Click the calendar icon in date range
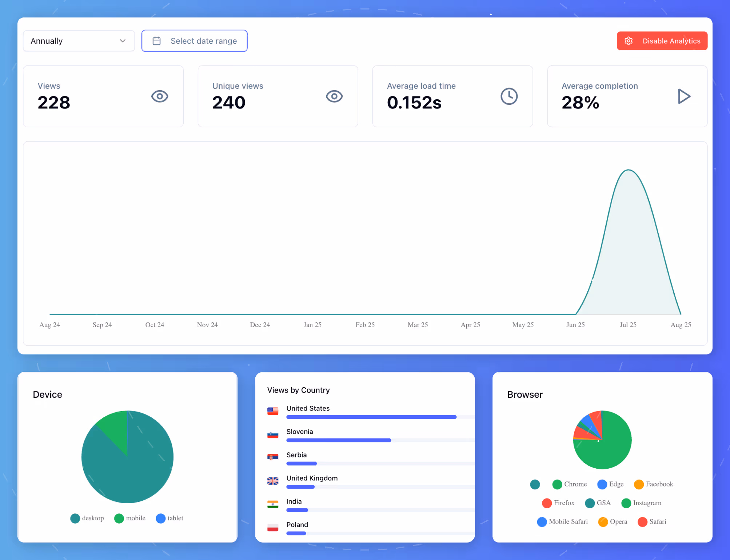Image resolution: width=730 pixels, height=560 pixels. tap(156, 41)
